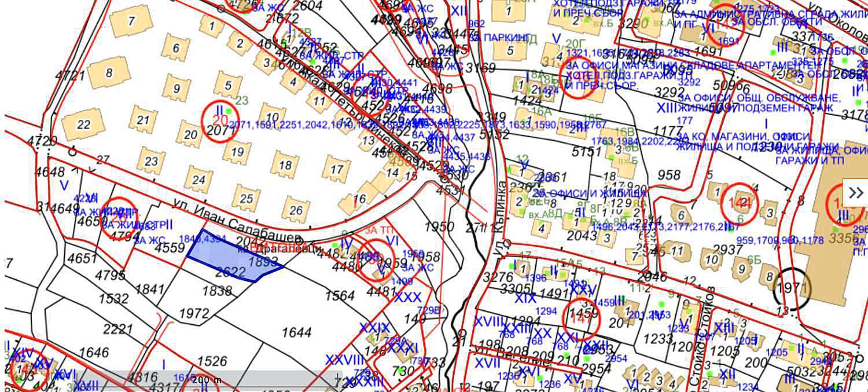
Task: Click the red circle marker labeled 142
Action: (x=739, y=203)
